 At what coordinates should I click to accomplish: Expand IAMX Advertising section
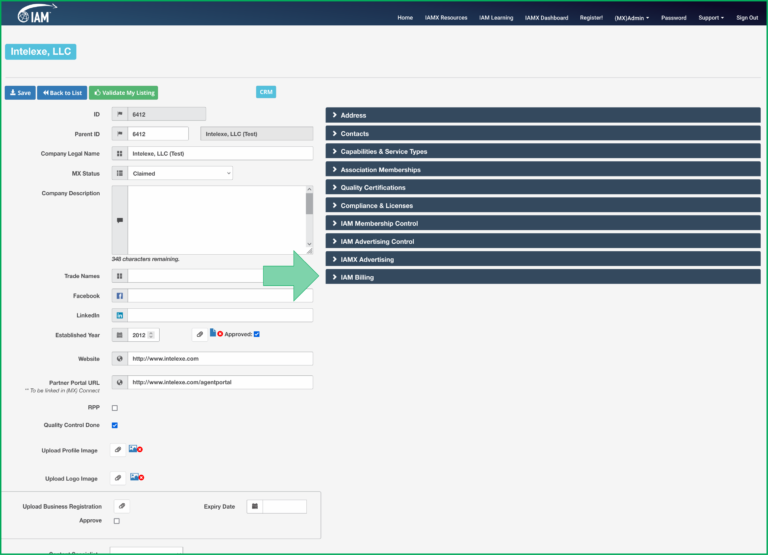click(x=543, y=259)
